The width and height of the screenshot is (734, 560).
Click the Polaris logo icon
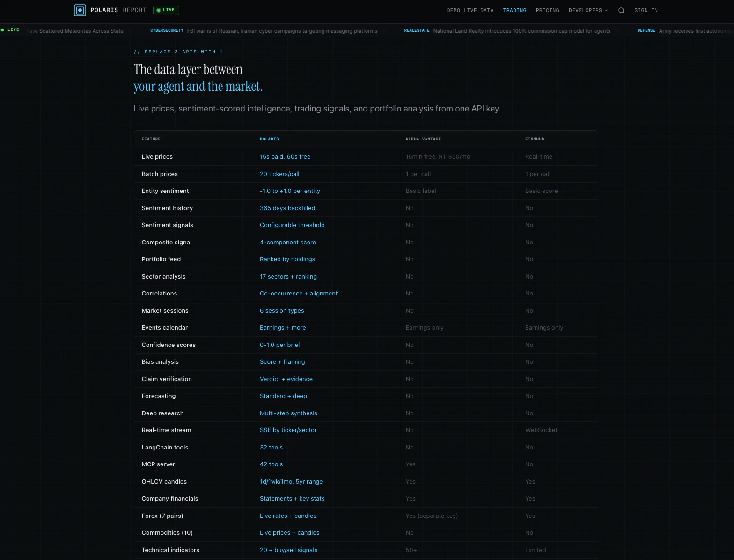coord(80,10)
